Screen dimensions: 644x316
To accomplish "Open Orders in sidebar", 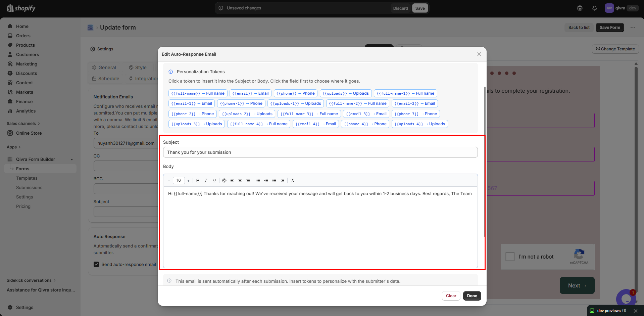I will [23, 36].
